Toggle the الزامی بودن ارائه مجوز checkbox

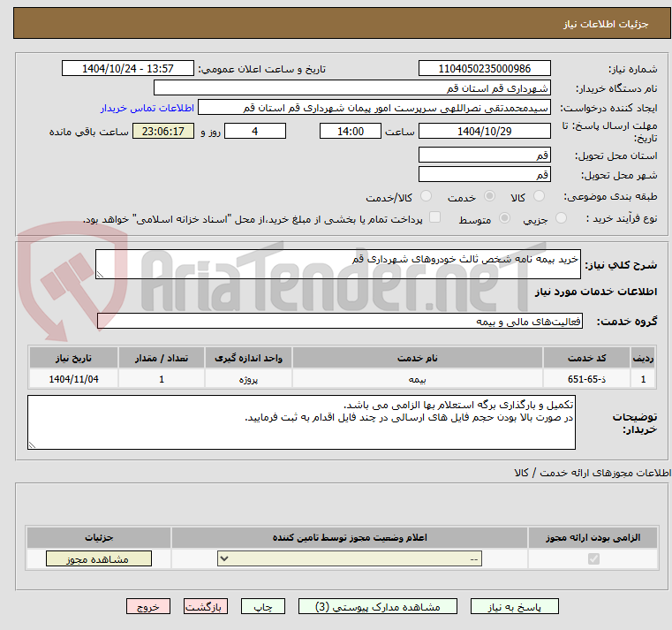pos(593,558)
